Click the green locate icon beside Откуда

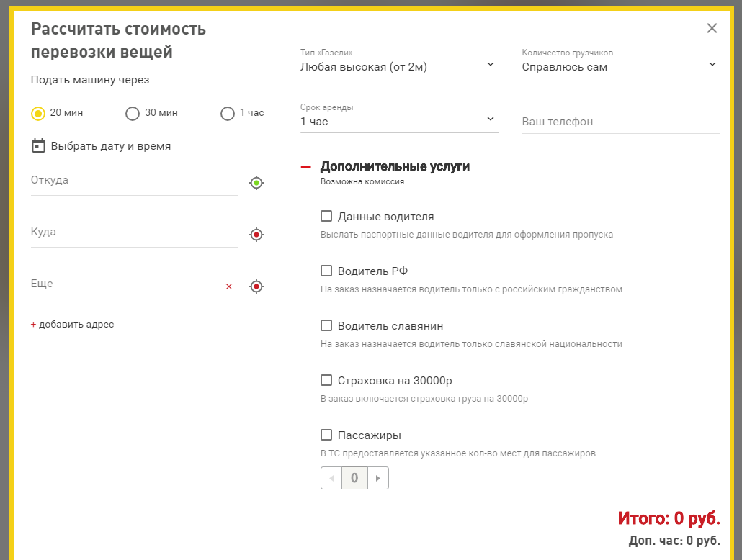[256, 183]
